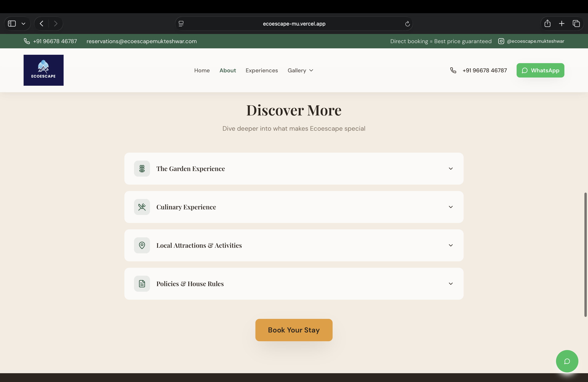Expand Local Attractions & Activities section

294,245
